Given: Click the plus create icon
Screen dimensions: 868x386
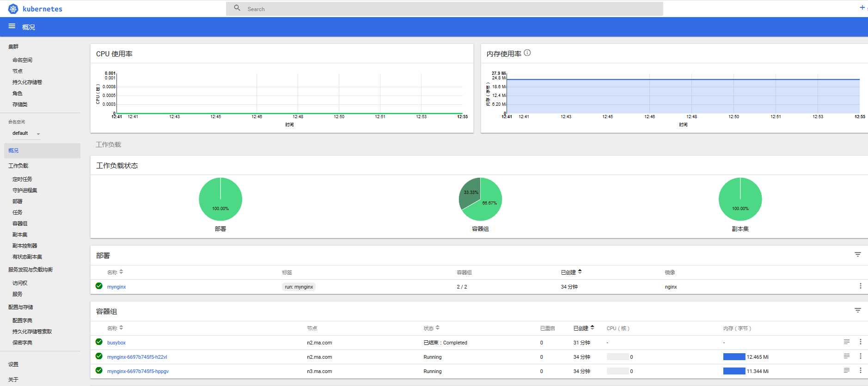Looking at the screenshot, I should click(x=862, y=7).
